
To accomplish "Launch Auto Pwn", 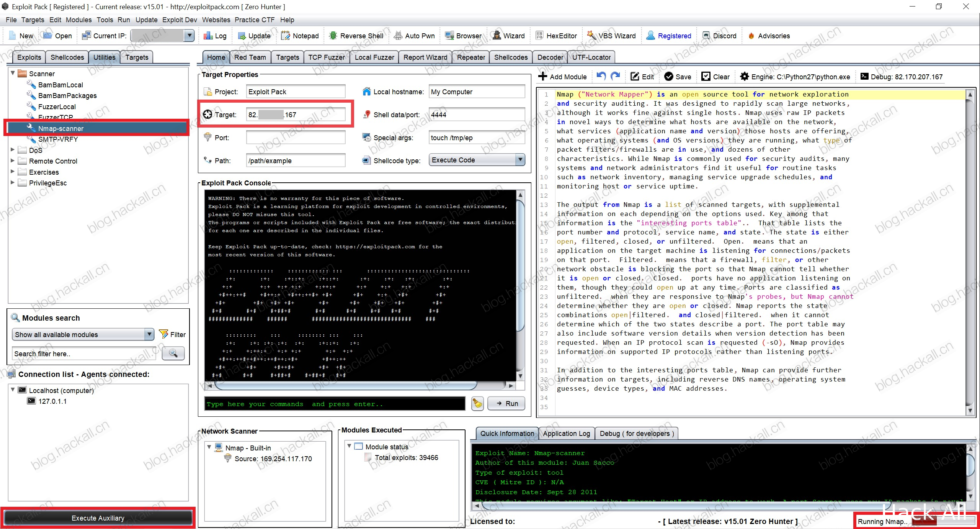I will point(414,36).
